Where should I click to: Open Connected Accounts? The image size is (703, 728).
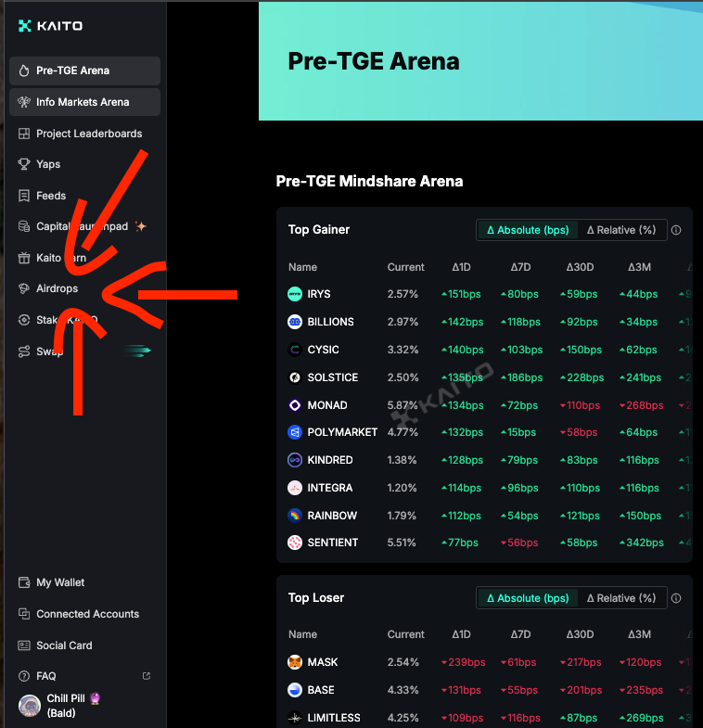tap(87, 614)
